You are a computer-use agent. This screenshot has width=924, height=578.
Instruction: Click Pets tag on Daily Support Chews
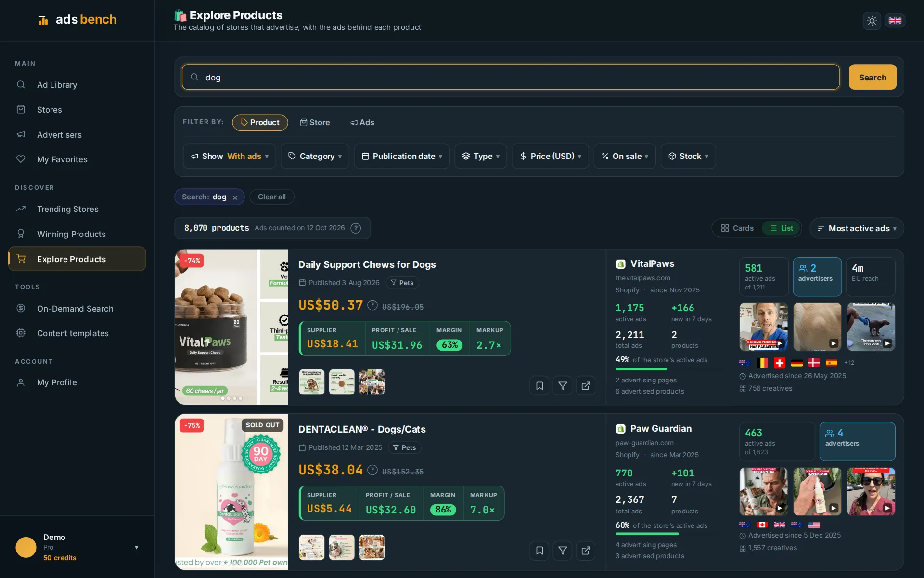[402, 283]
